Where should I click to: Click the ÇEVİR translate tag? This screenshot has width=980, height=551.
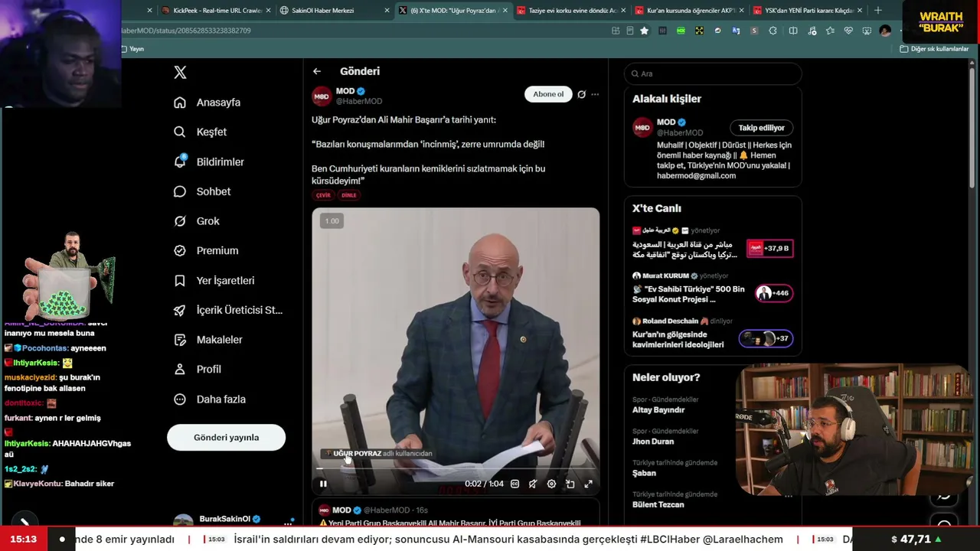point(323,195)
